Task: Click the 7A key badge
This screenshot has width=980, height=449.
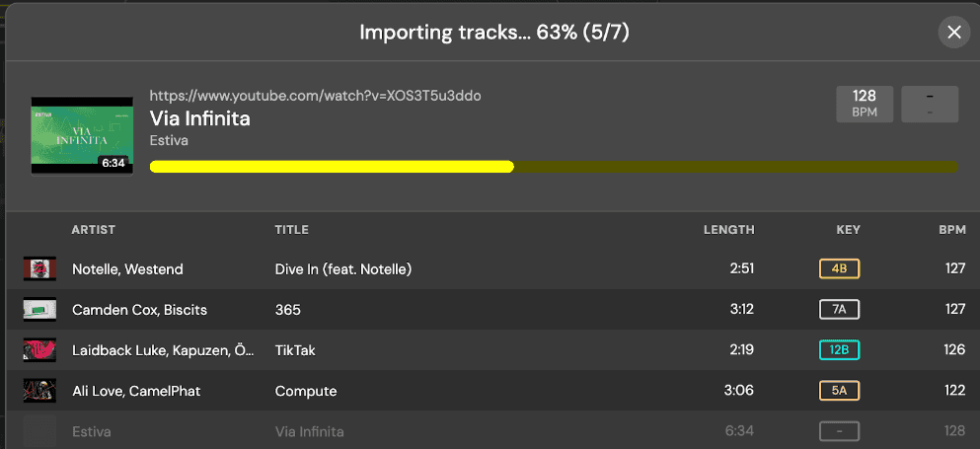Action: tap(839, 310)
